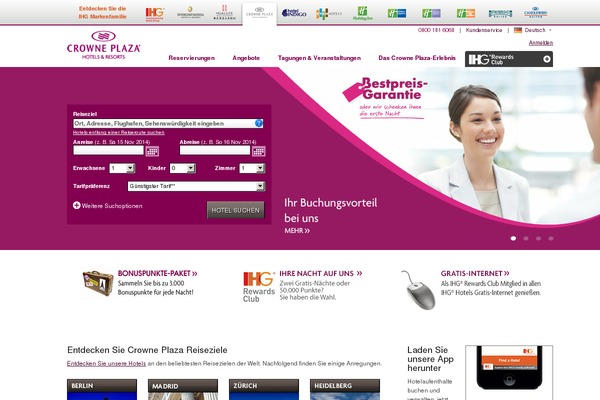Screen dimensions: 600x400
Task: Select the first carousel slide dot
Action: 514,238
